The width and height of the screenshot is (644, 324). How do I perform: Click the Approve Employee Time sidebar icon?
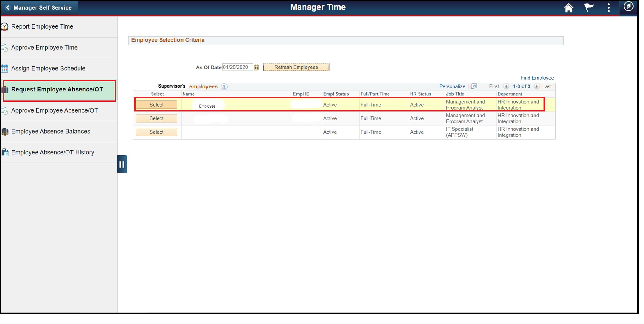pos(4,48)
